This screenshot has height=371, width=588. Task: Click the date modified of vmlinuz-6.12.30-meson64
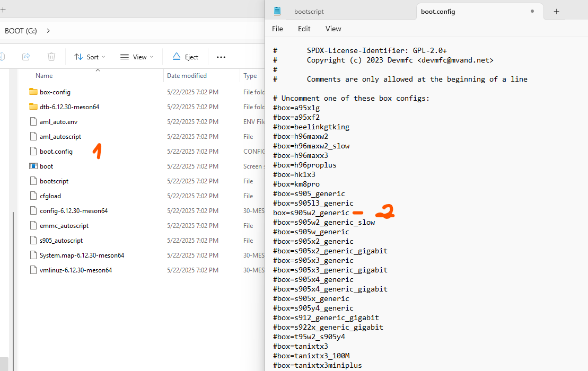[193, 270]
